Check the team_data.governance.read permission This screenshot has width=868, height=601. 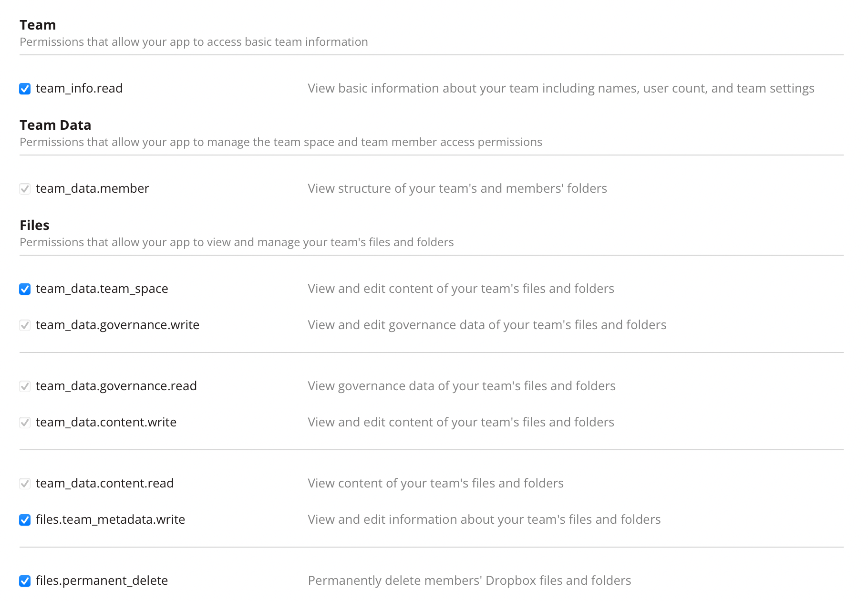click(25, 386)
